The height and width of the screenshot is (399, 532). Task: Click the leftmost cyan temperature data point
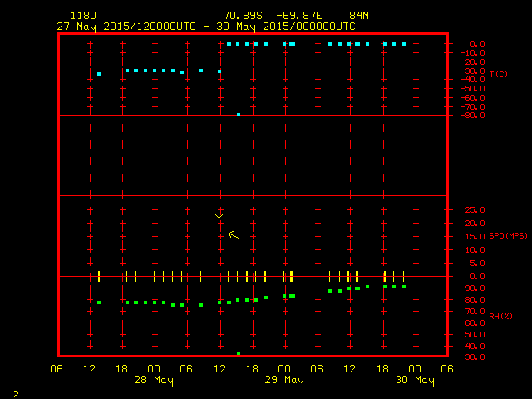pyautogui.click(x=99, y=74)
